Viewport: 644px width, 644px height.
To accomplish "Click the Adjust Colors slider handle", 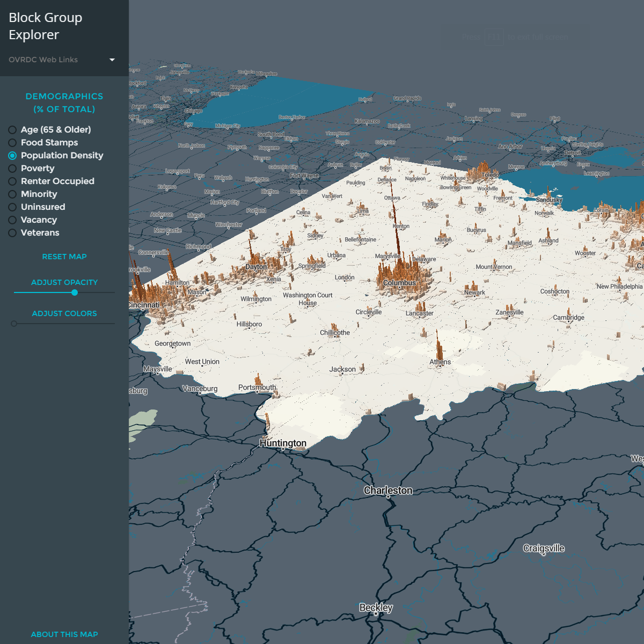I will [x=13, y=324].
